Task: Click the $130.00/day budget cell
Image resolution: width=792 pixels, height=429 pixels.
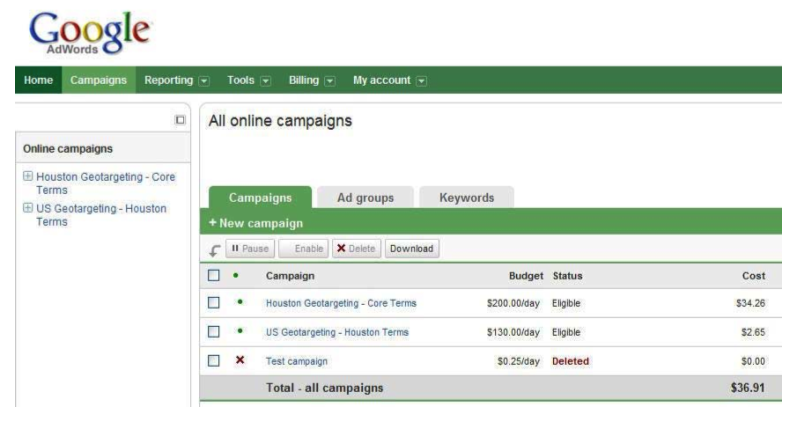Action: pos(513,332)
